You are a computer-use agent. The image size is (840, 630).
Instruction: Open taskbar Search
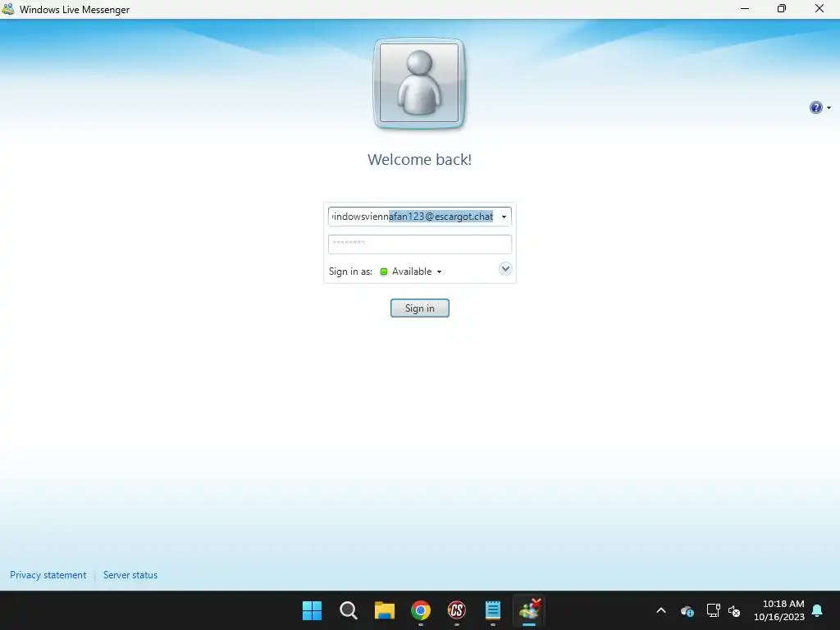point(348,610)
